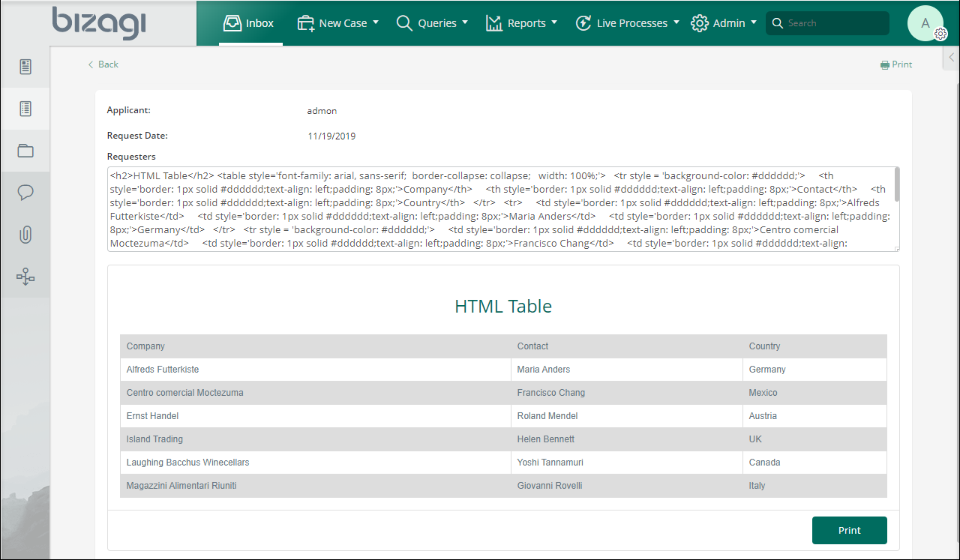Select the Germany cell
Screen dimensions: 960x560
815,370
